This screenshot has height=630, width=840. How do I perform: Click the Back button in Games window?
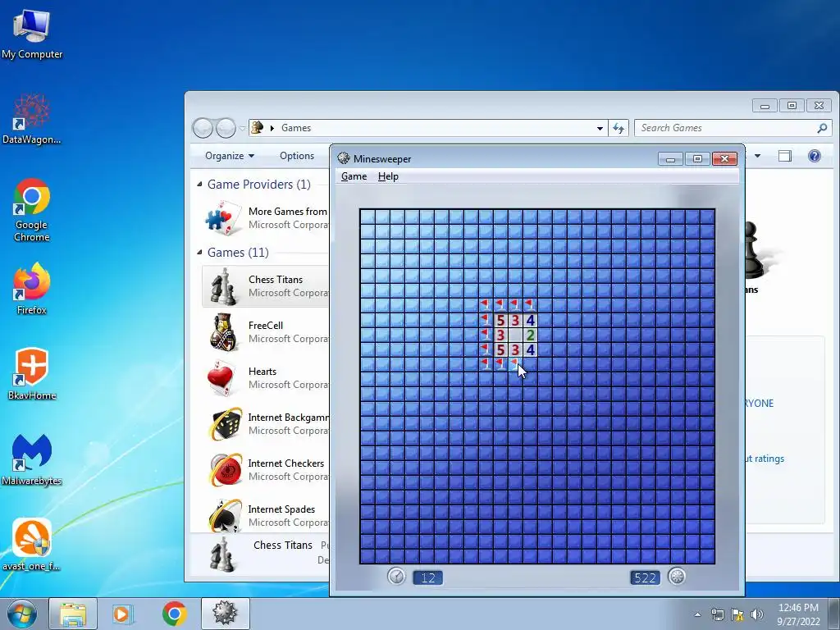[203, 128]
